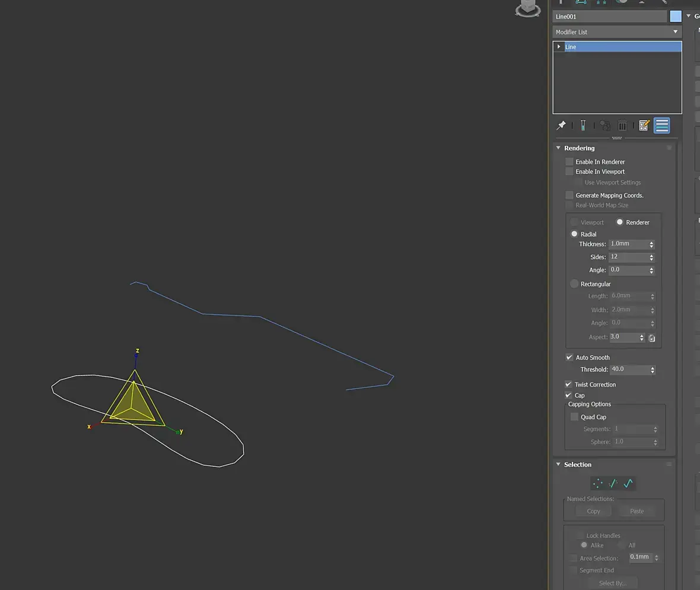Uncheck Auto Smooth option
The height and width of the screenshot is (590, 700).
tap(569, 358)
